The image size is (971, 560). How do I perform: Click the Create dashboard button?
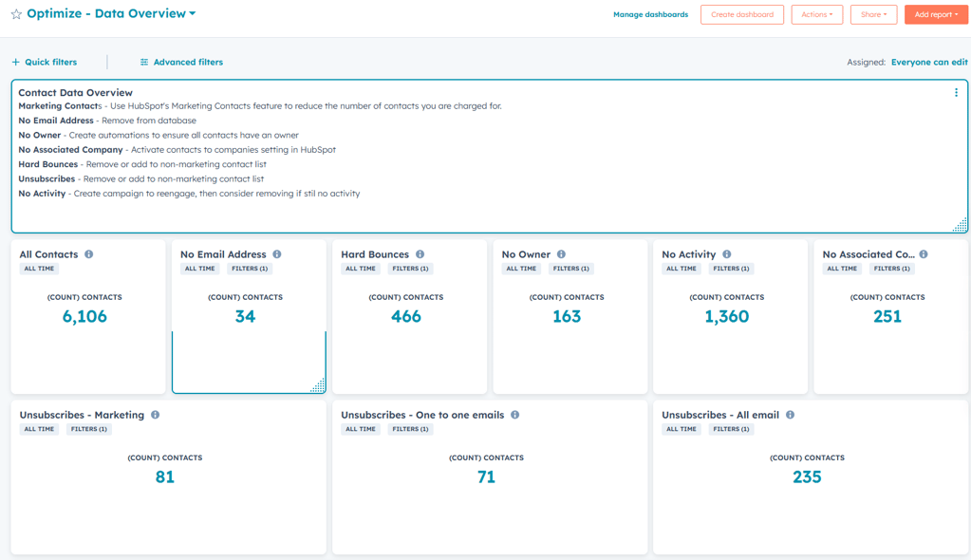coord(742,15)
